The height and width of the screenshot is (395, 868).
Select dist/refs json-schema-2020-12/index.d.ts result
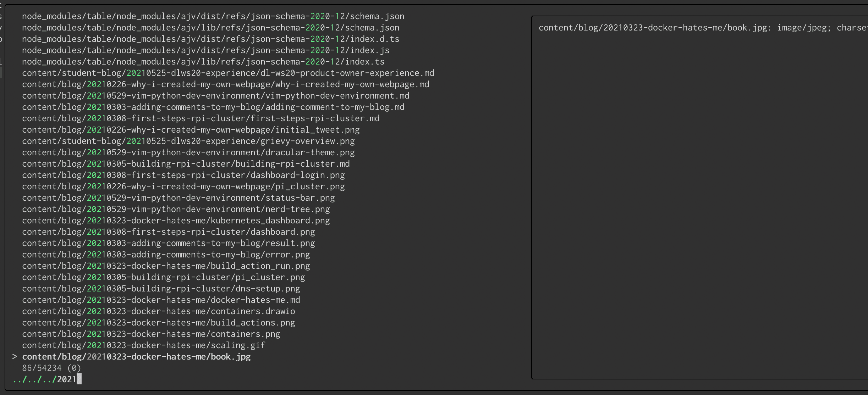click(210, 39)
